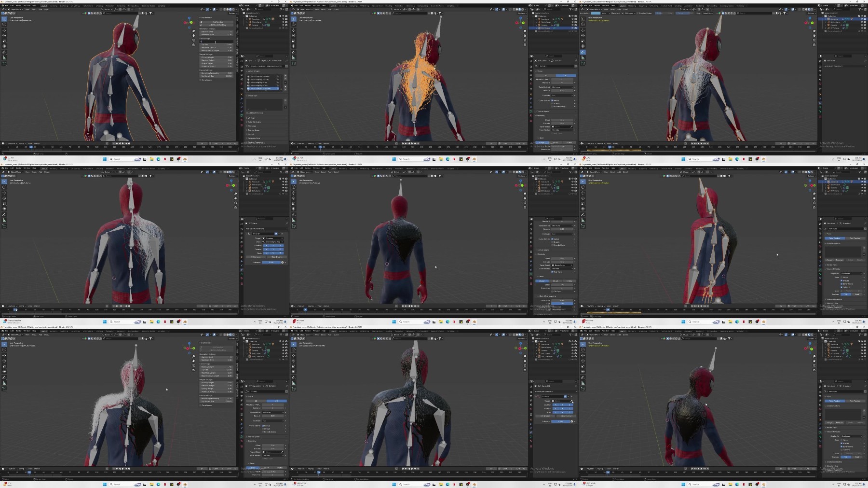
Task: Open the File menu in top-left window
Action: (x=7, y=6)
